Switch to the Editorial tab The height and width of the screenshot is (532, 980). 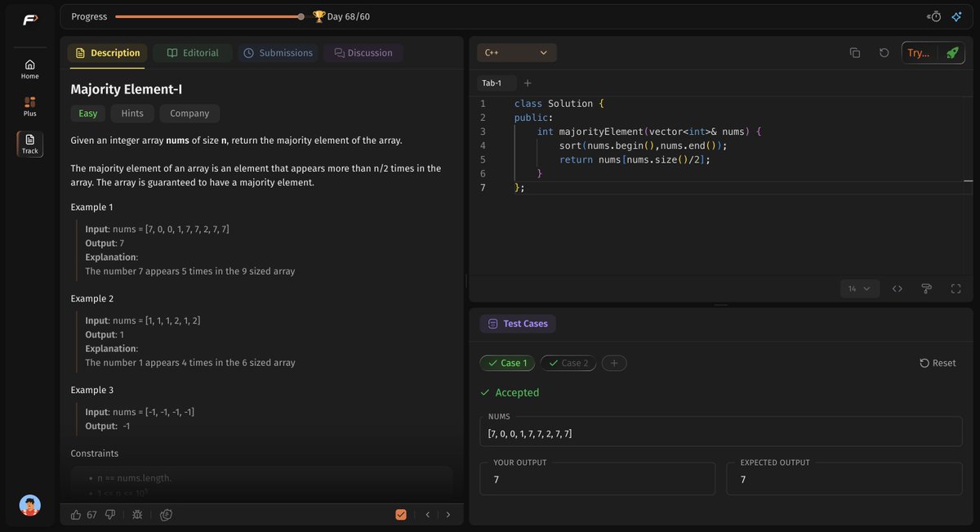(193, 52)
